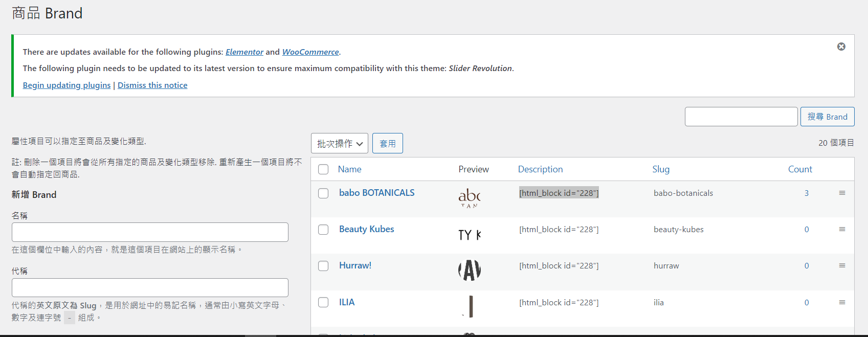Image resolution: width=868 pixels, height=337 pixels.
Task: Sort brands by Name column header
Action: tap(349, 169)
